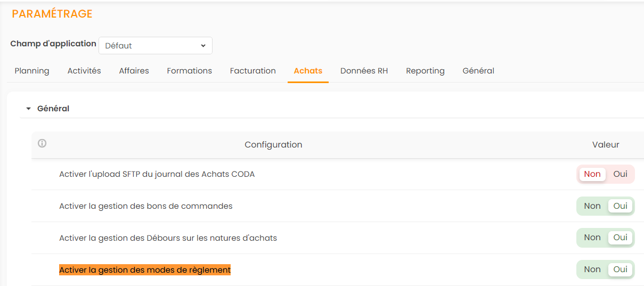The image size is (644, 286).
Task: Disable bons de commandes management with Non
Action: point(592,206)
